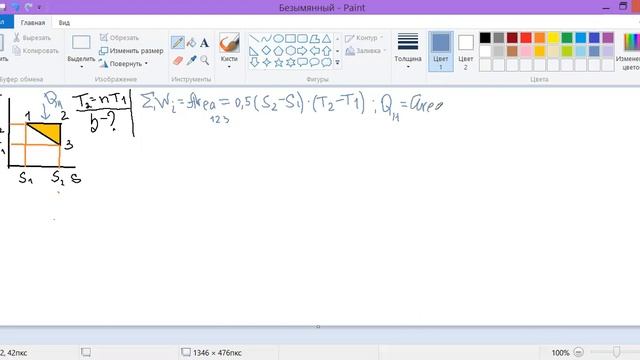Choose the Pentagon shape
The image size is (640, 360).
pos(278,51)
